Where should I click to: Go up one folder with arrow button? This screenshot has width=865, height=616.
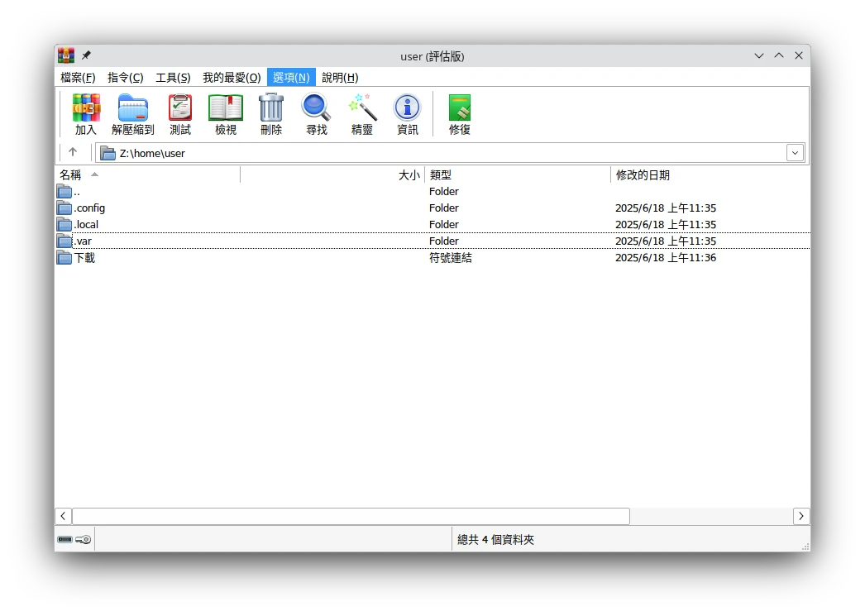[x=73, y=152]
